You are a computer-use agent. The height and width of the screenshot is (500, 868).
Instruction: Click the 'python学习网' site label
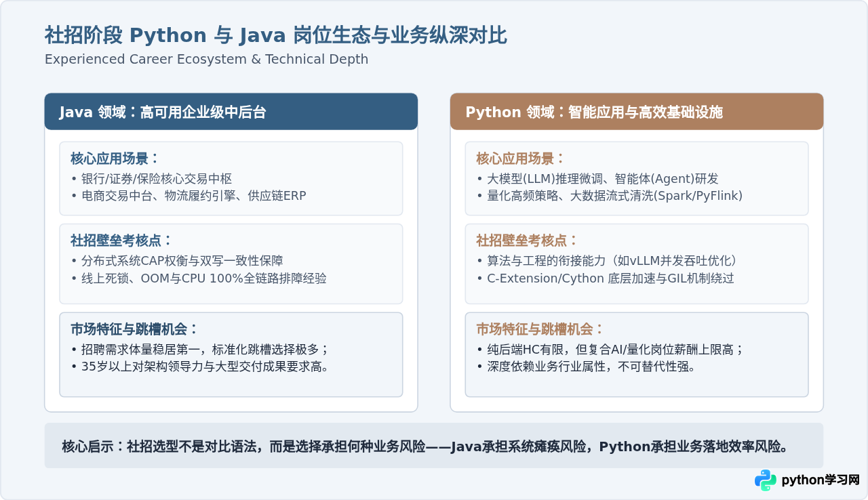(821, 480)
